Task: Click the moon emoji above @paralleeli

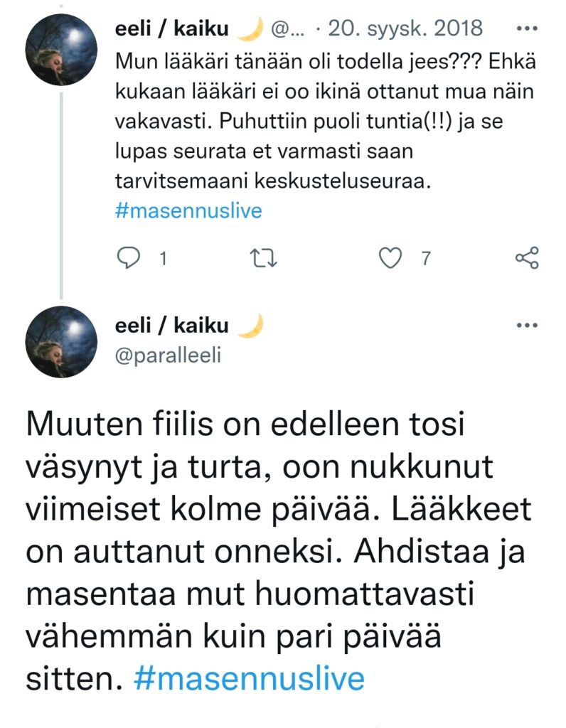Action: (x=250, y=325)
